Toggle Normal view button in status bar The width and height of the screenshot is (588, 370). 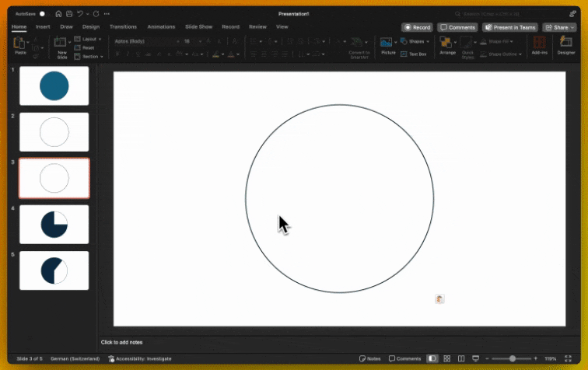[x=432, y=359]
